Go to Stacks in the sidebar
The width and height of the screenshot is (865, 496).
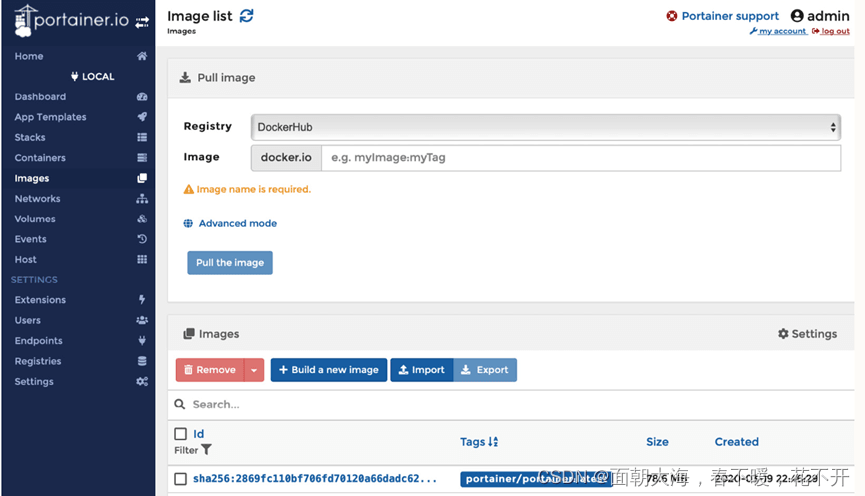point(30,137)
